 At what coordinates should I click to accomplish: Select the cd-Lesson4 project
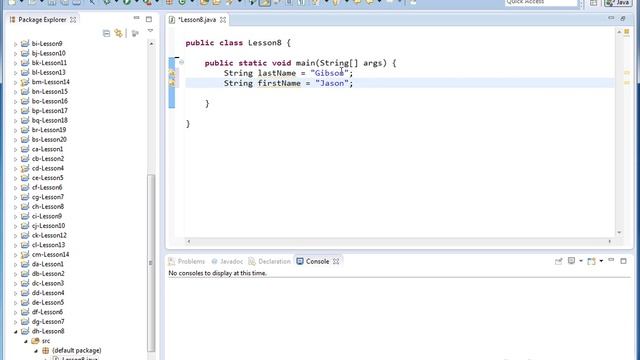(x=47, y=168)
